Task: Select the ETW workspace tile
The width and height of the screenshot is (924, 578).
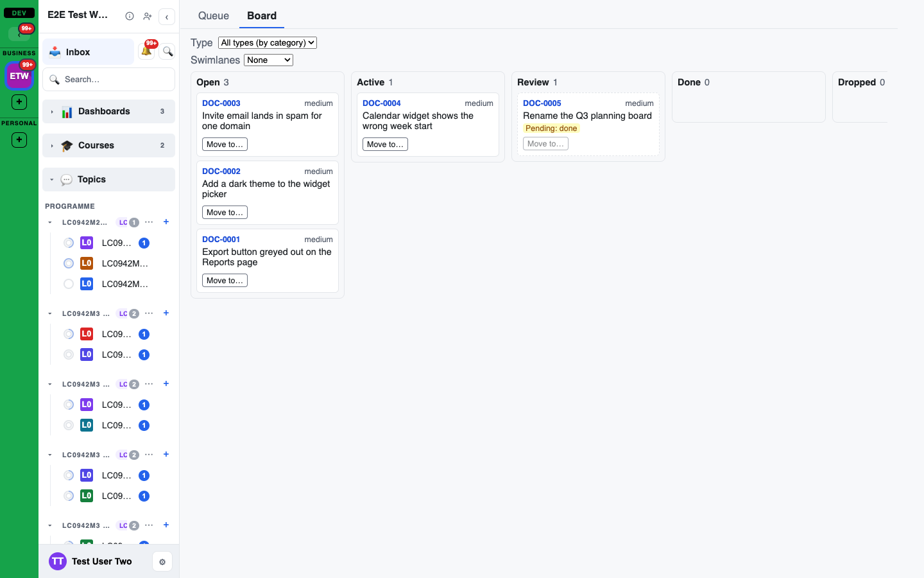Action: (x=19, y=76)
